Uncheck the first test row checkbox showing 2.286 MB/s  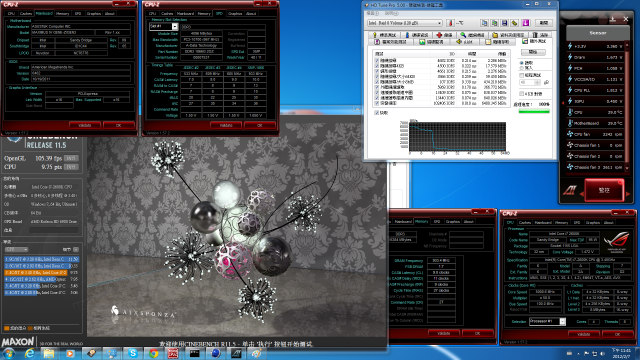[x=377, y=60]
